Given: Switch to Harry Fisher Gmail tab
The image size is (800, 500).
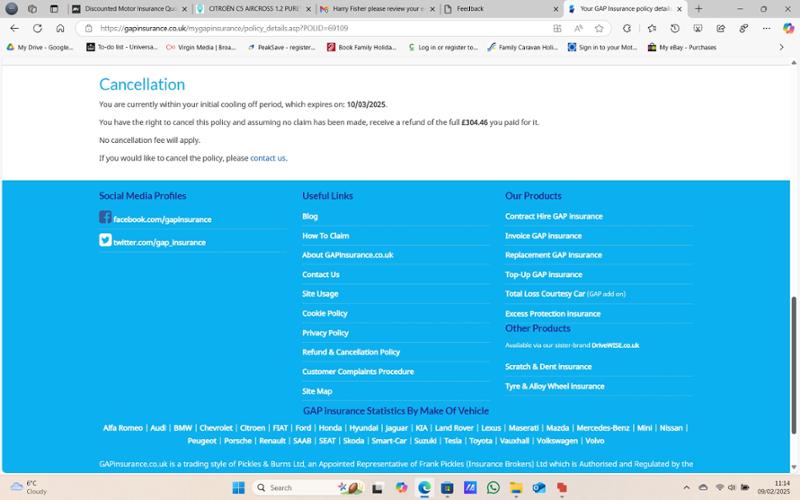Looking at the screenshot, I should coord(378,9).
